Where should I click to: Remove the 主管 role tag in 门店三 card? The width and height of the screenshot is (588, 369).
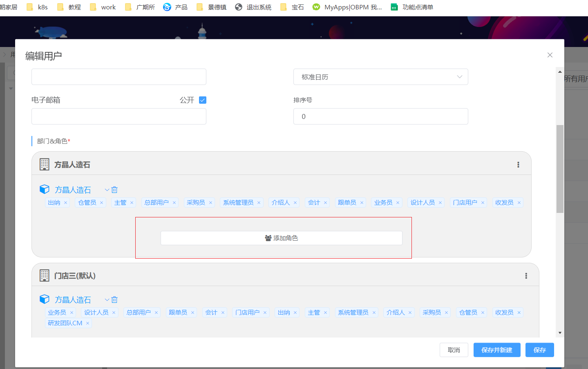(x=325, y=313)
